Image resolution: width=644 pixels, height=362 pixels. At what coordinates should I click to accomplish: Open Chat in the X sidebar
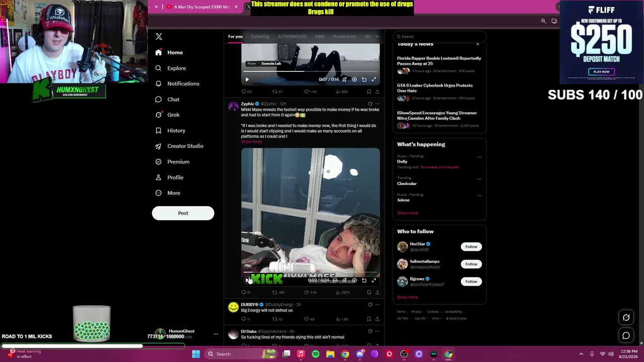[168, 100]
